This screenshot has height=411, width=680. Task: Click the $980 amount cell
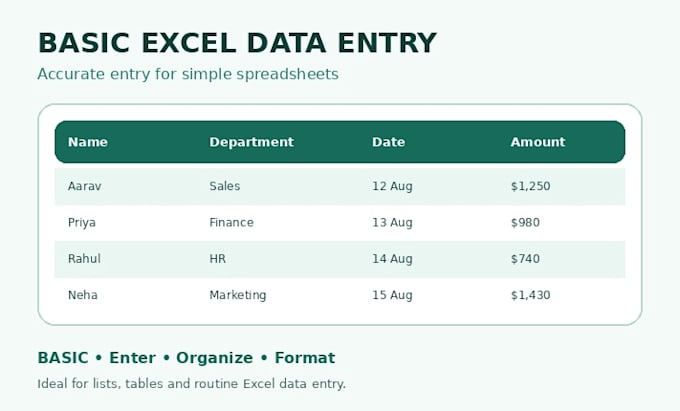[525, 223]
